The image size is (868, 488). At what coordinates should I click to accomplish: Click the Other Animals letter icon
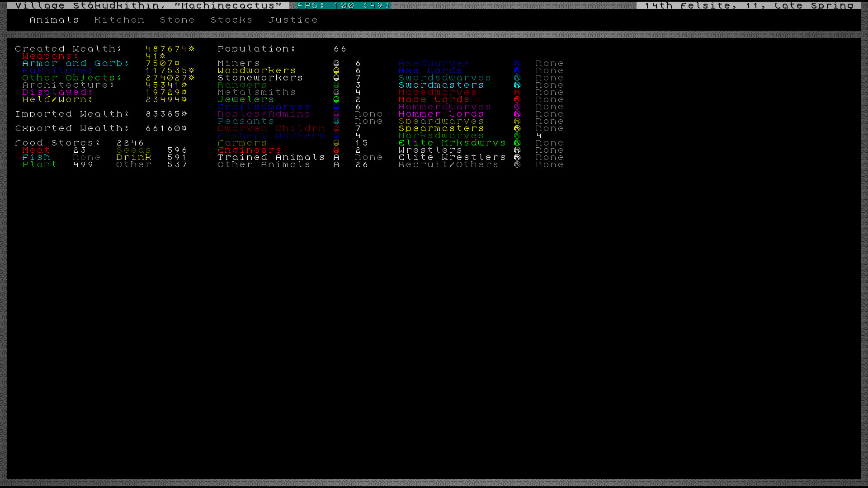click(x=336, y=164)
